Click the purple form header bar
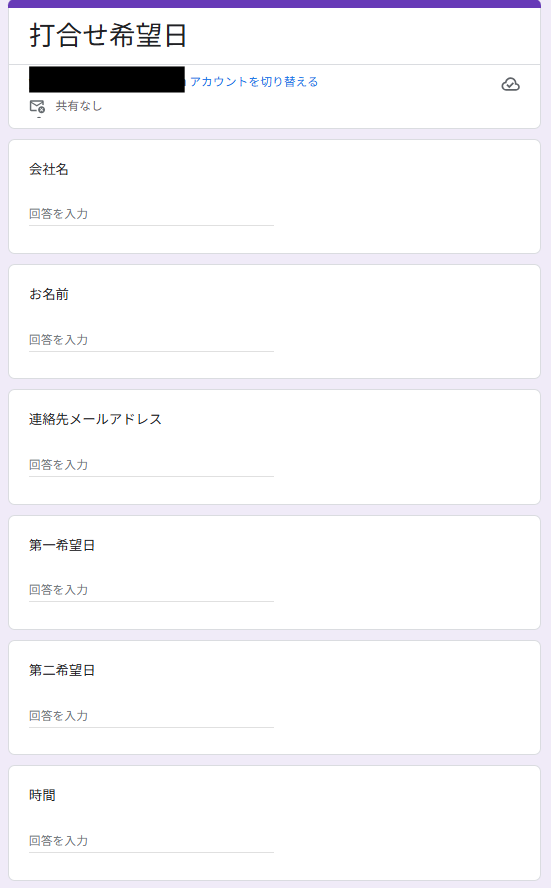 click(275, 3)
